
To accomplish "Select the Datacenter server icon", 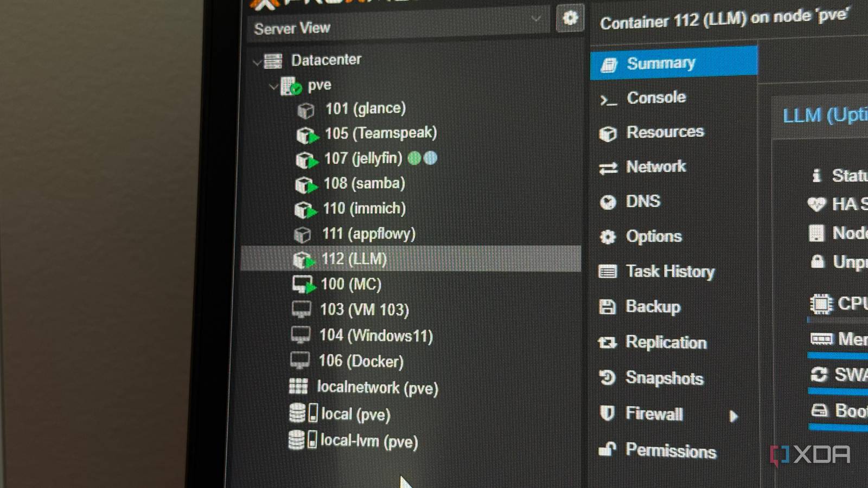I will [273, 61].
